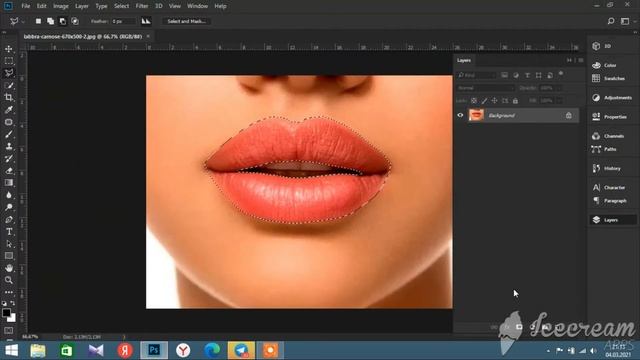Screen dimensions: 640x360
Task: Select the Hand tool
Action: click(x=9, y=268)
